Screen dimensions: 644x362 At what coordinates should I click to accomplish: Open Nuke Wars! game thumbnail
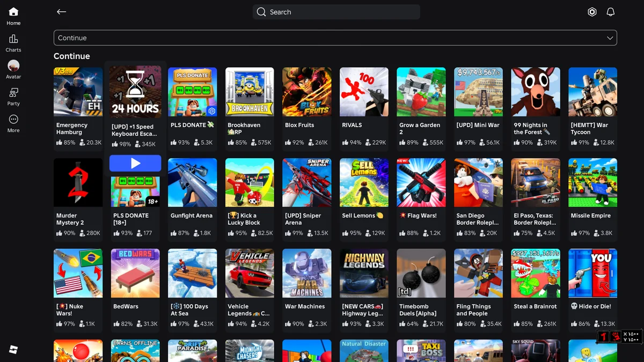[x=78, y=273]
